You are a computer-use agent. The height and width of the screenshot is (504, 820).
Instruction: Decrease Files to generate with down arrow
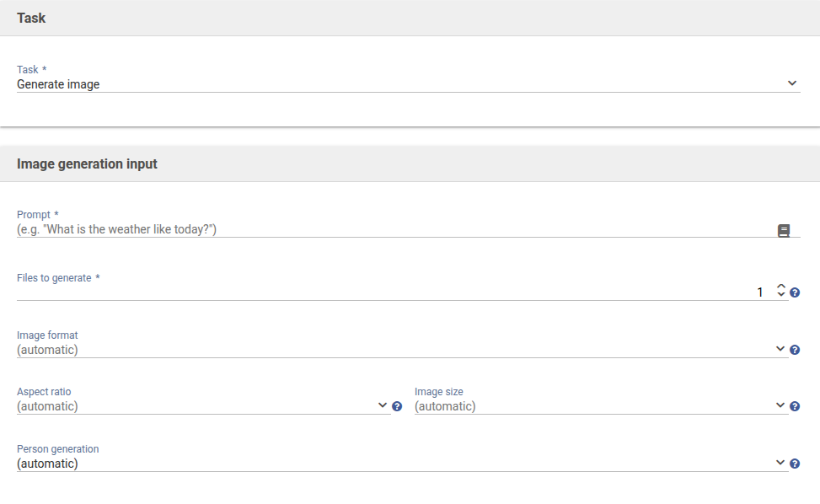[x=781, y=296]
